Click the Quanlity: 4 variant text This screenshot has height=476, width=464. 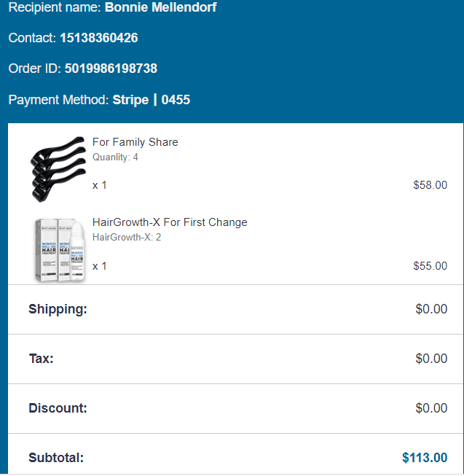115,157
